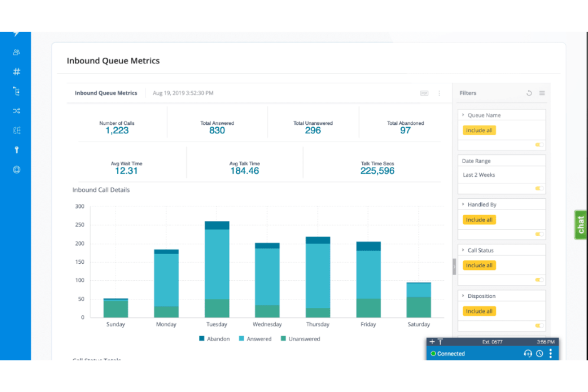Open the Filters panel hamburger menu
This screenshot has height=392, width=588.
pyautogui.click(x=542, y=93)
